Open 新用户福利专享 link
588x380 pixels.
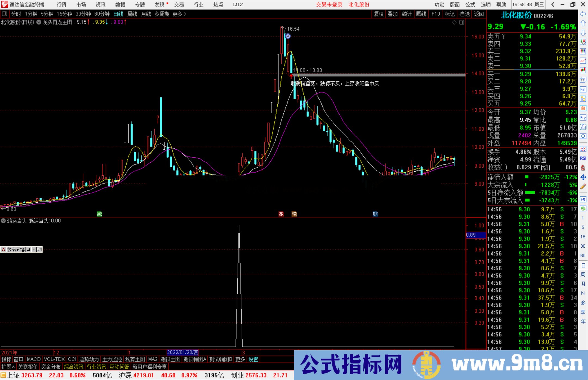(x=149, y=367)
